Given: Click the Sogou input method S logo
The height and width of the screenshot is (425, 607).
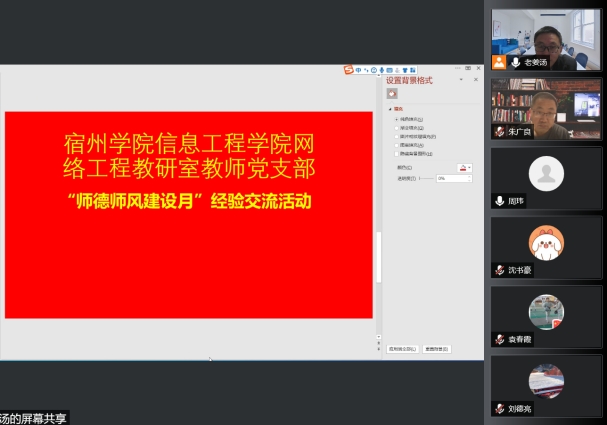Looking at the screenshot, I should point(348,70).
